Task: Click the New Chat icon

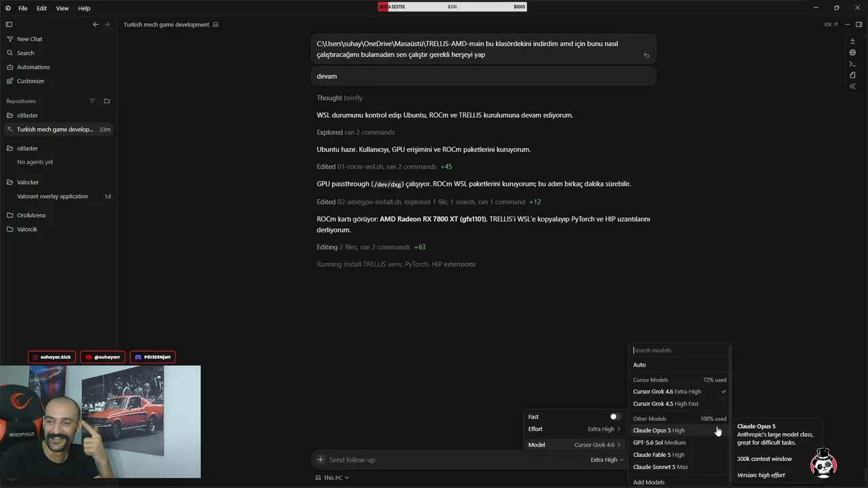Action: 9,39
